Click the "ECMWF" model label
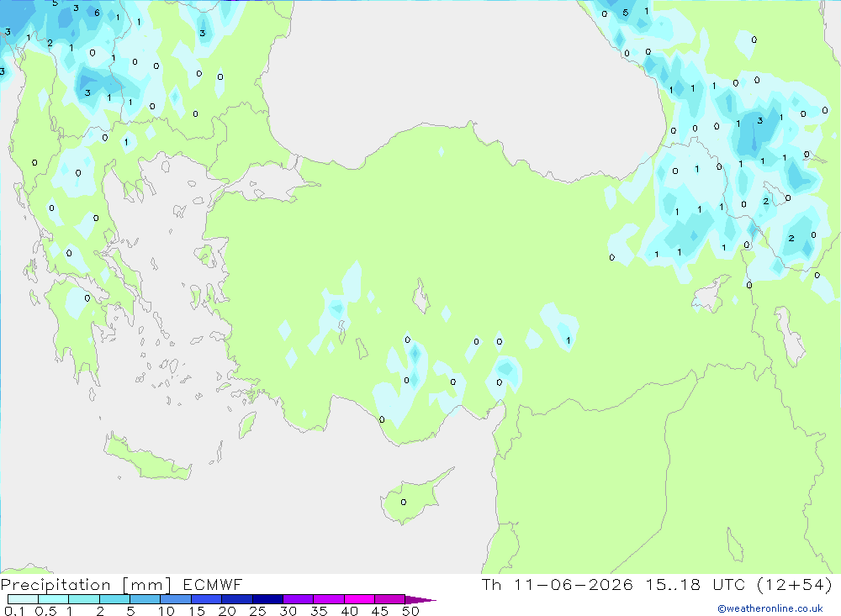Image resolution: width=841 pixels, height=616 pixels. [x=213, y=584]
